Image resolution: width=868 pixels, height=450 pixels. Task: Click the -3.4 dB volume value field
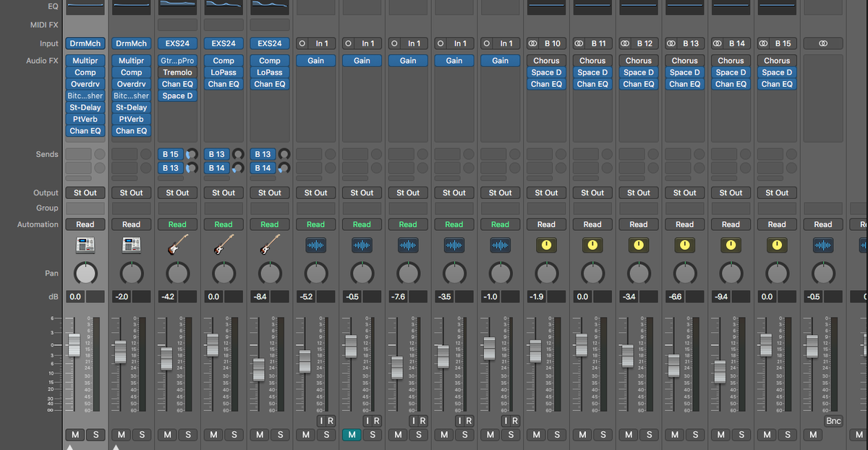click(629, 297)
